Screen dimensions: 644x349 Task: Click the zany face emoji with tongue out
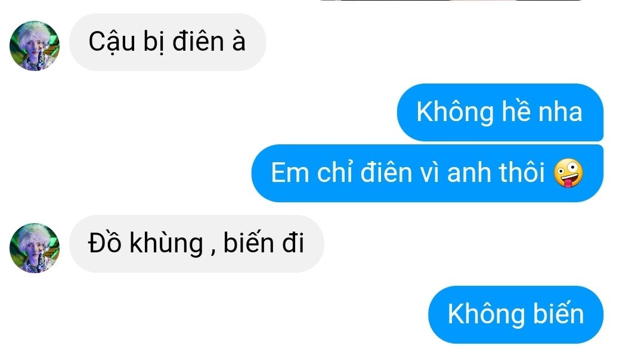point(568,173)
